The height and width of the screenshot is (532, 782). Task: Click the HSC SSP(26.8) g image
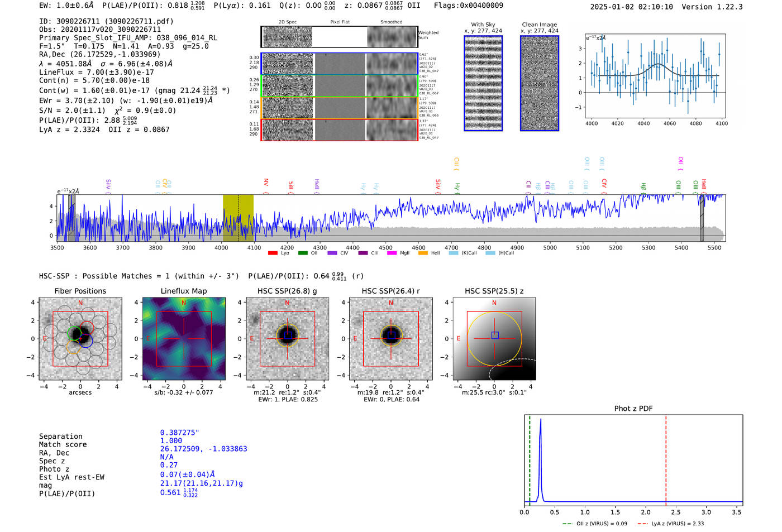click(x=287, y=339)
